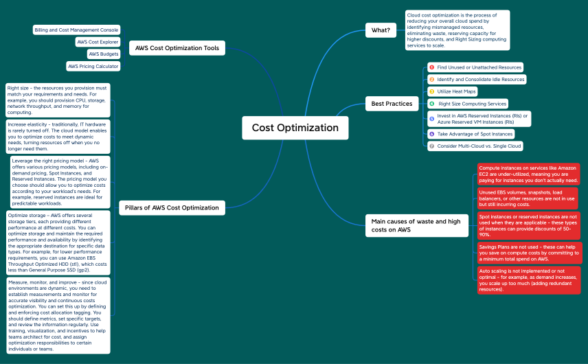The image size is (588, 364).
Task: Click the AWS Budgets subtopic
Action: coord(104,54)
